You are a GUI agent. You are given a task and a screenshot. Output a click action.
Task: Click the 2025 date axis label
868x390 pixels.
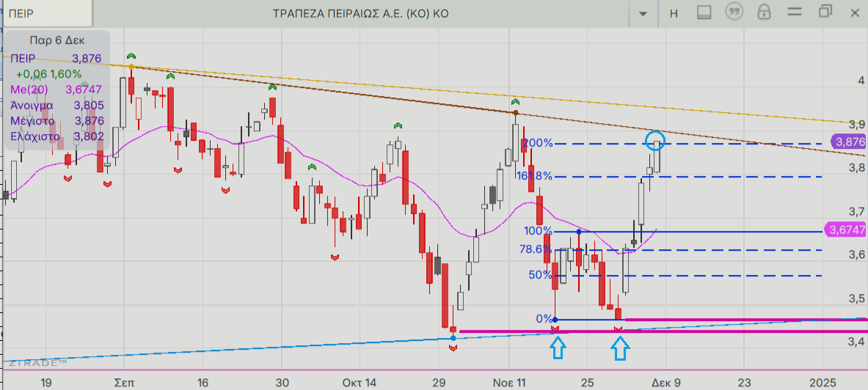(x=823, y=382)
